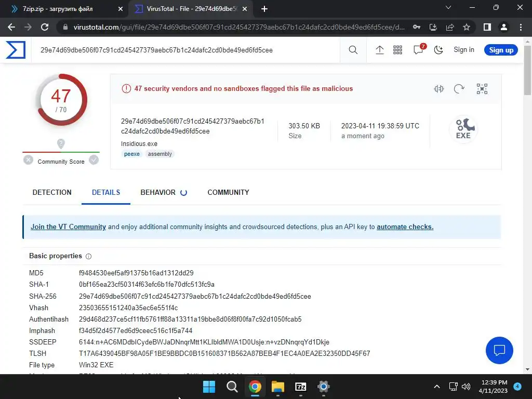Image resolution: width=532 pixels, height=399 pixels.
Task: Open the taskbar clock and date
Action: [x=493, y=387]
